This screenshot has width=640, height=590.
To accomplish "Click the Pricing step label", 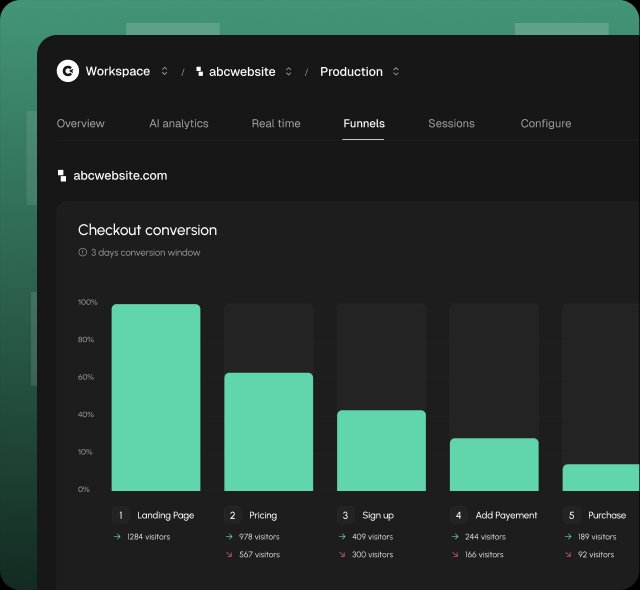I will coord(263,515).
